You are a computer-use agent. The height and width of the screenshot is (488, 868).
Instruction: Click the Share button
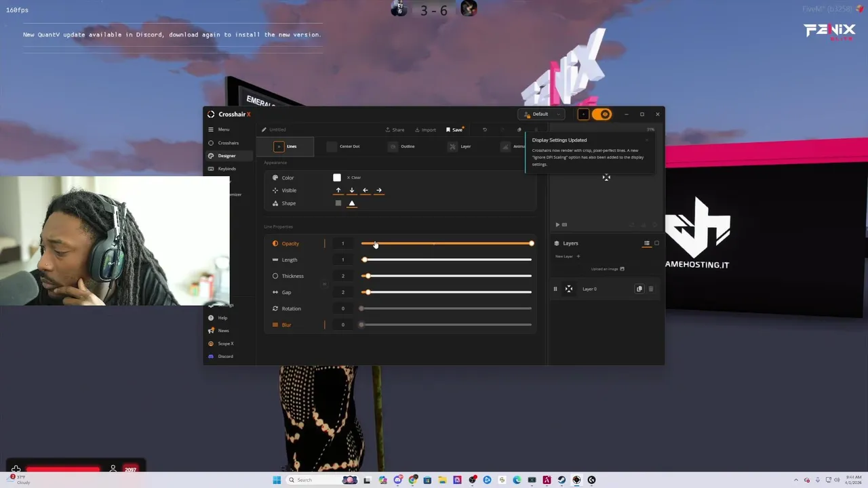click(x=395, y=129)
